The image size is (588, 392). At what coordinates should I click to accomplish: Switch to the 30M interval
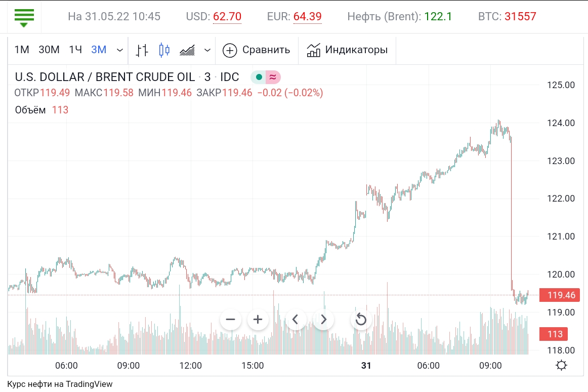click(49, 50)
